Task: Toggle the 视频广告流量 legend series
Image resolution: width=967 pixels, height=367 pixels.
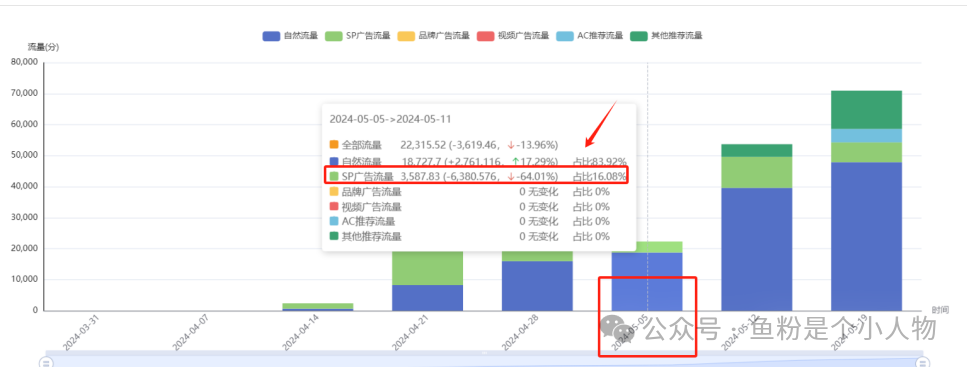Action: point(513,36)
